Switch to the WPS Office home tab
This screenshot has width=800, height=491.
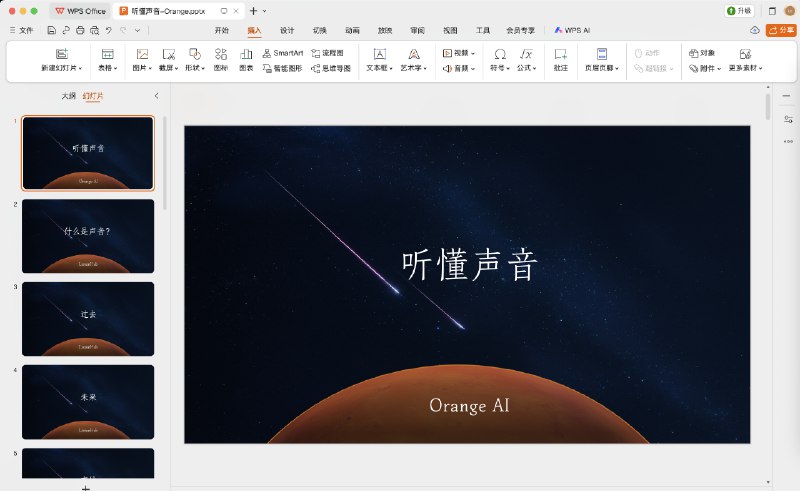click(x=81, y=11)
